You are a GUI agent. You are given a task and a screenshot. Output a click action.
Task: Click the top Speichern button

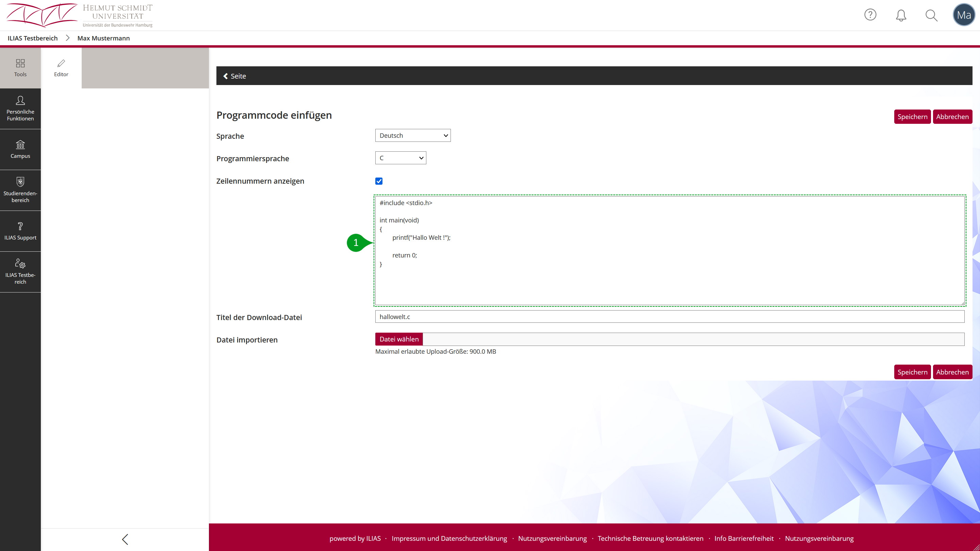[912, 117]
